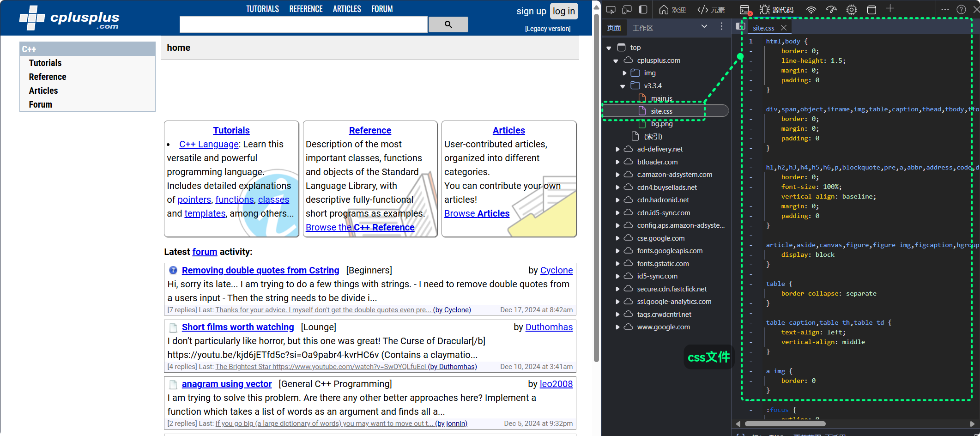This screenshot has height=436, width=980.
Task: Click the cloud icon for id5-sync.com
Action: click(628, 276)
